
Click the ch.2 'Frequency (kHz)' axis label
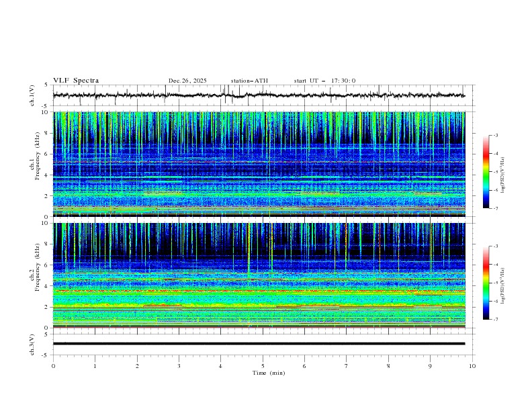click(x=37, y=267)
